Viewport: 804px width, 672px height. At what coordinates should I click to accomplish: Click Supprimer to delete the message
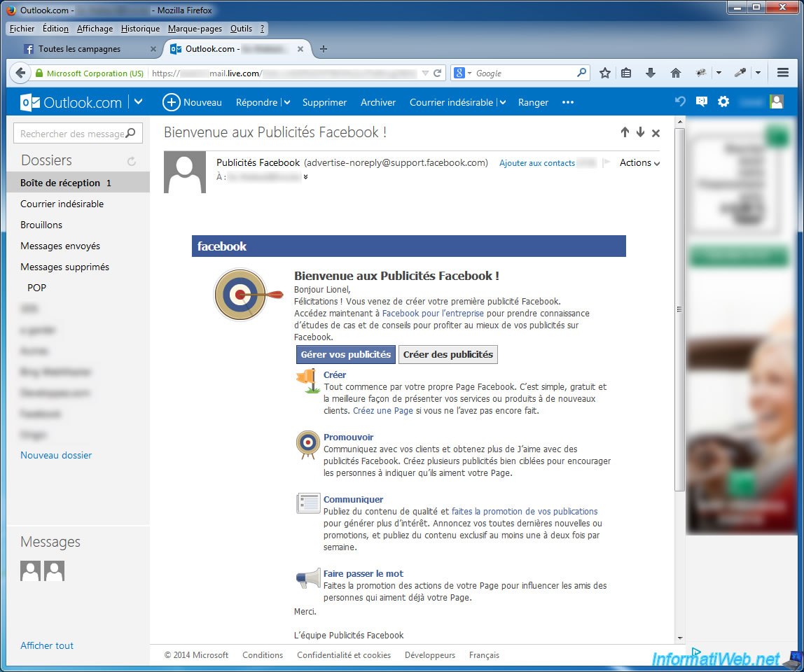click(324, 102)
